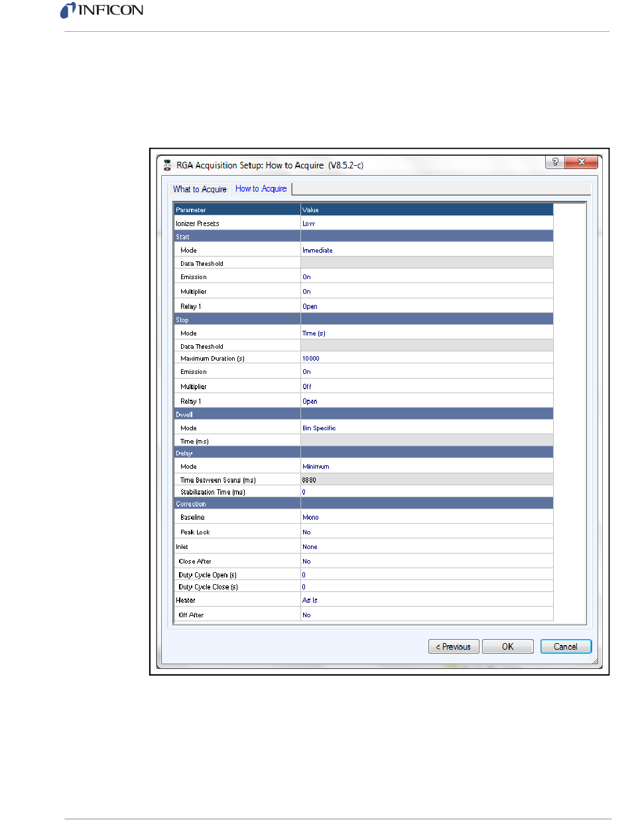Viewport: 630px width, 840px height.
Task: Click the grayed Data Threshold cell under Stop
Action: pos(427,345)
